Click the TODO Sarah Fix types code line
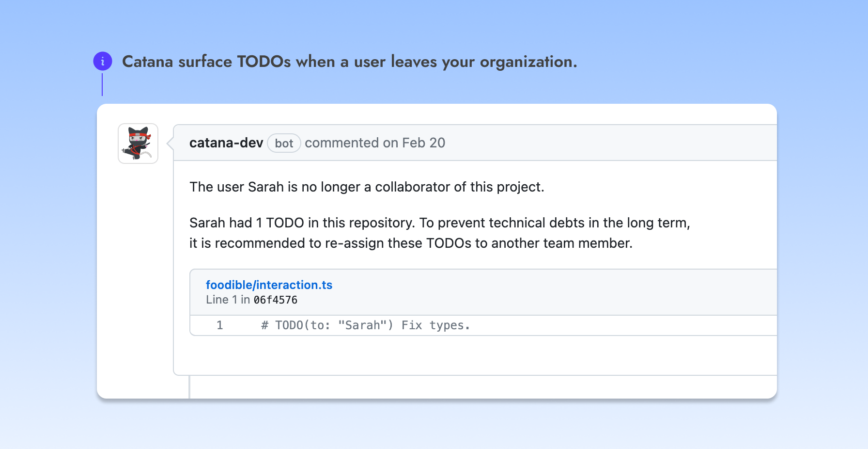This screenshot has width=868, height=449. click(x=366, y=325)
